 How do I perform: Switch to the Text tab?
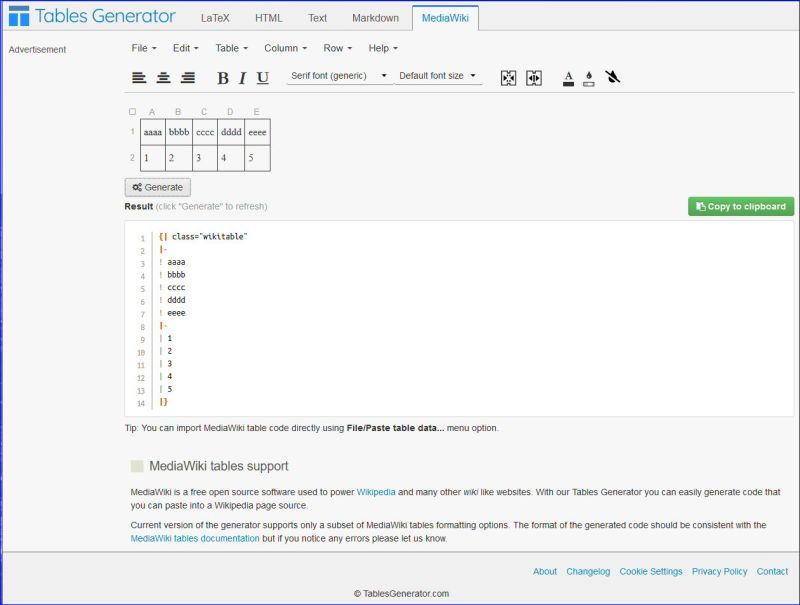317,18
